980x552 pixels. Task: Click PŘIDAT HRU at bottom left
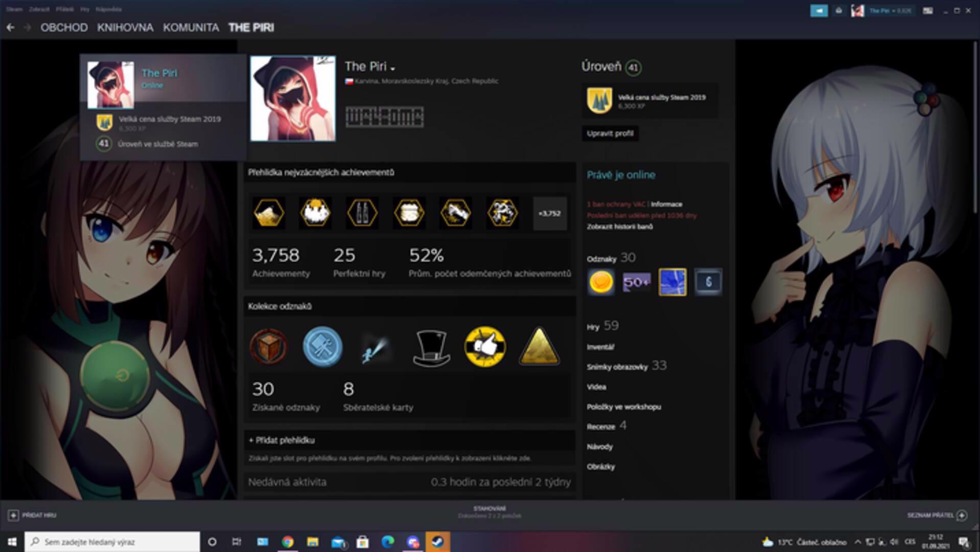(x=32, y=515)
